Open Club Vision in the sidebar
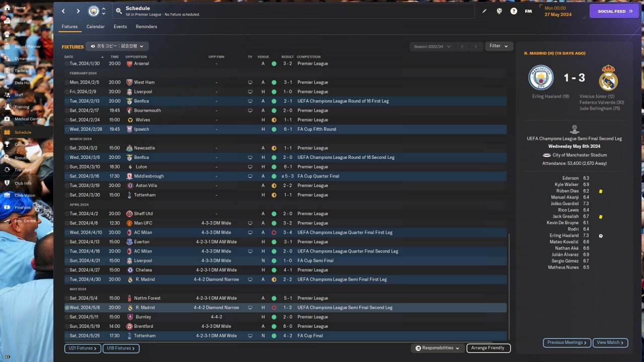The image size is (644, 362). click(25, 196)
